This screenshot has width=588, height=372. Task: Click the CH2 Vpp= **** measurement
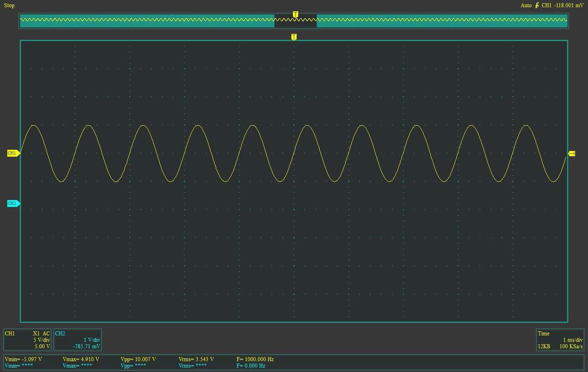coord(133,366)
